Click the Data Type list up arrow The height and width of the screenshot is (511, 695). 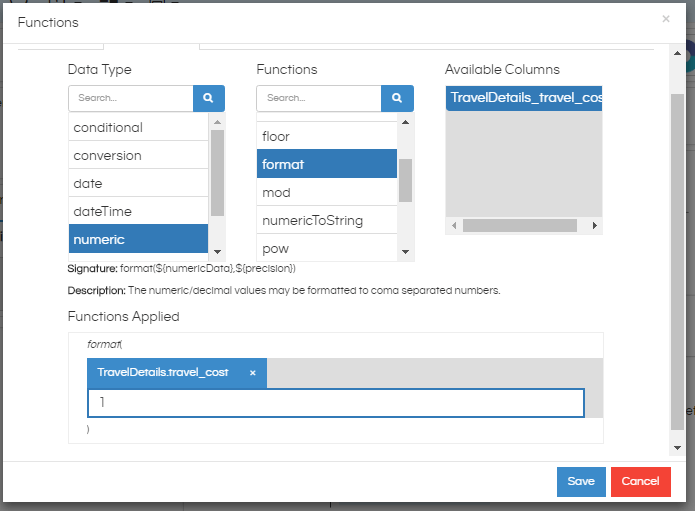(x=217, y=122)
